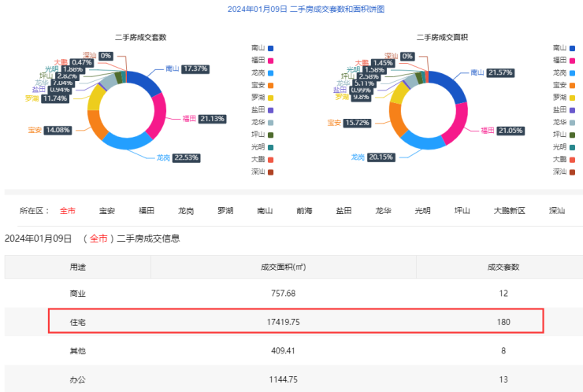Choose the 大鹏新区 district filter
This screenshot has width=583, height=392.
tap(509, 211)
